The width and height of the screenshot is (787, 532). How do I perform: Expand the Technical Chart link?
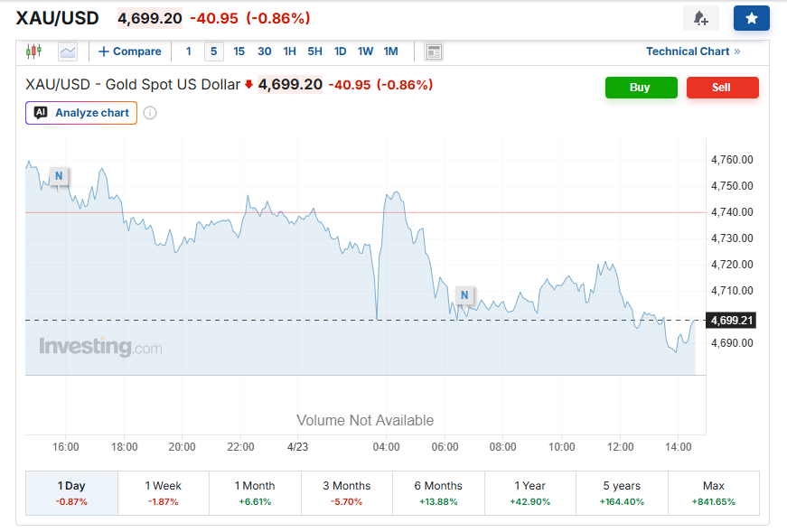(x=692, y=51)
